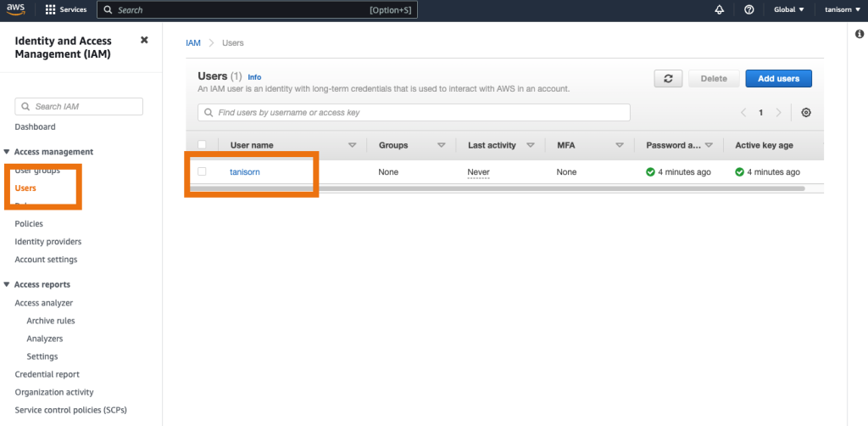Image resolution: width=868 pixels, height=426 pixels.
Task: Open Dashboard in the sidebar
Action: pyautogui.click(x=35, y=126)
